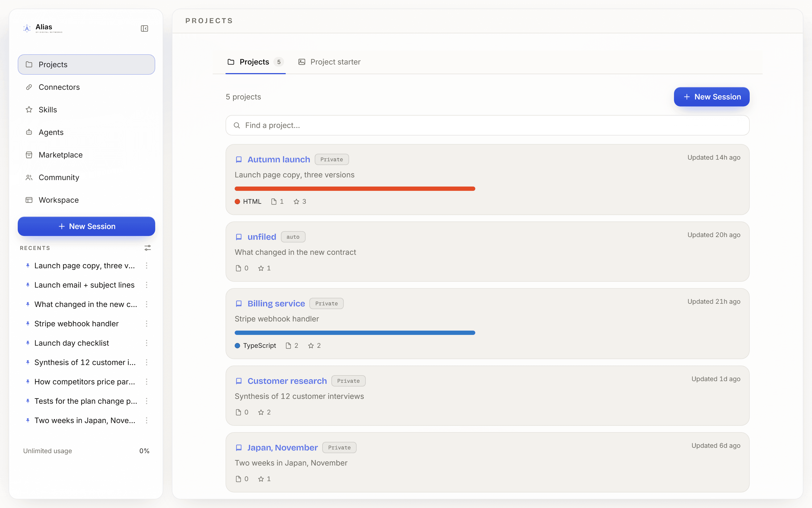Image resolution: width=812 pixels, height=508 pixels.
Task: Open Marketplace in the sidebar
Action: coord(86,155)
